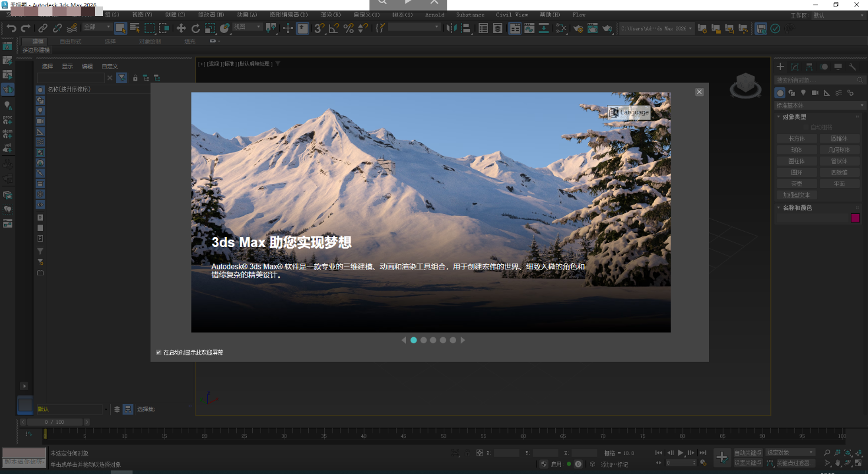This screenshot has width=868, height=474.
Task: Open the 帮助(H) menu
Action: tap(550, 15)
